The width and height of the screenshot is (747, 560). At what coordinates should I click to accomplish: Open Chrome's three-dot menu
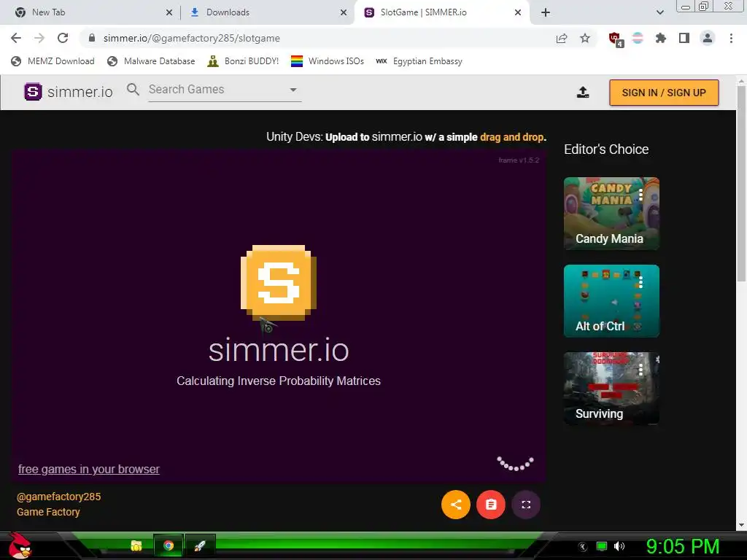731,38
